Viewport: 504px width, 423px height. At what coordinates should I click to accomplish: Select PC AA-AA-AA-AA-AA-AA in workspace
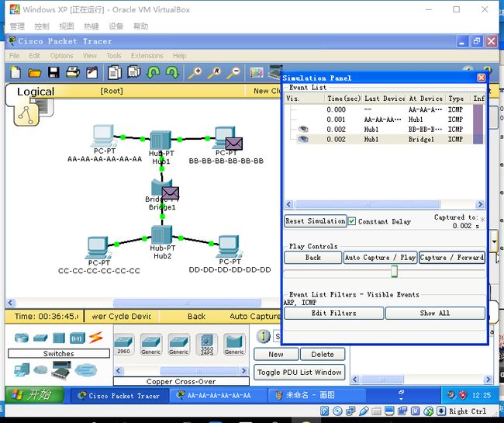pos(103,136)
